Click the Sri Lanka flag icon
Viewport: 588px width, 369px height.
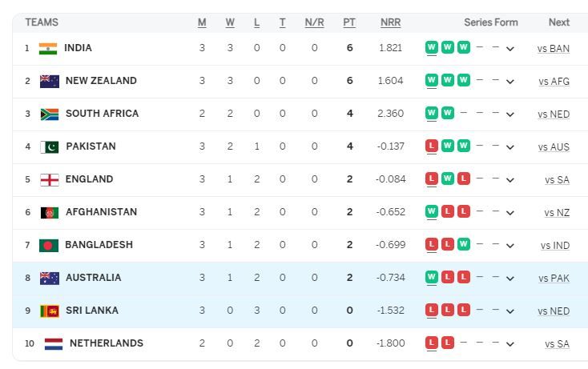(50, 311)
